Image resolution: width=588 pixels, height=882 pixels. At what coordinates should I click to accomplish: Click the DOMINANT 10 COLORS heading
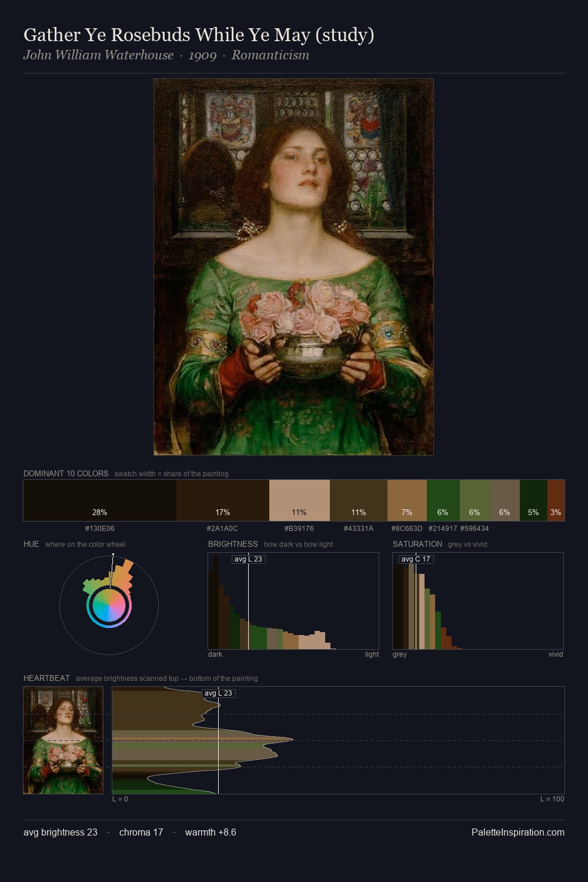(x=66, y=473)
